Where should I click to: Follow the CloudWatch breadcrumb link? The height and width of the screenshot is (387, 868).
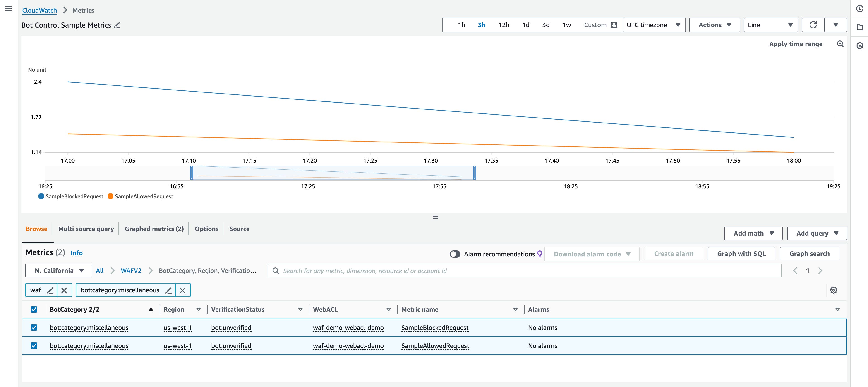tap(39, 10)
